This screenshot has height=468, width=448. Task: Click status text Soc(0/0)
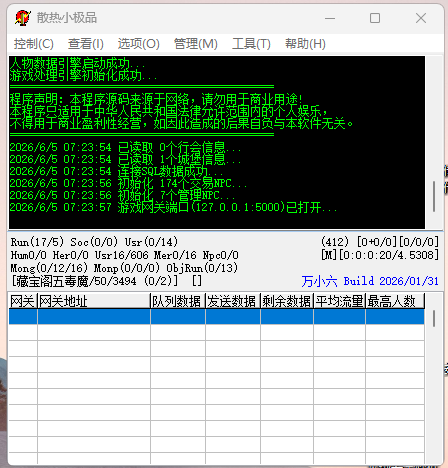[94, 242]
